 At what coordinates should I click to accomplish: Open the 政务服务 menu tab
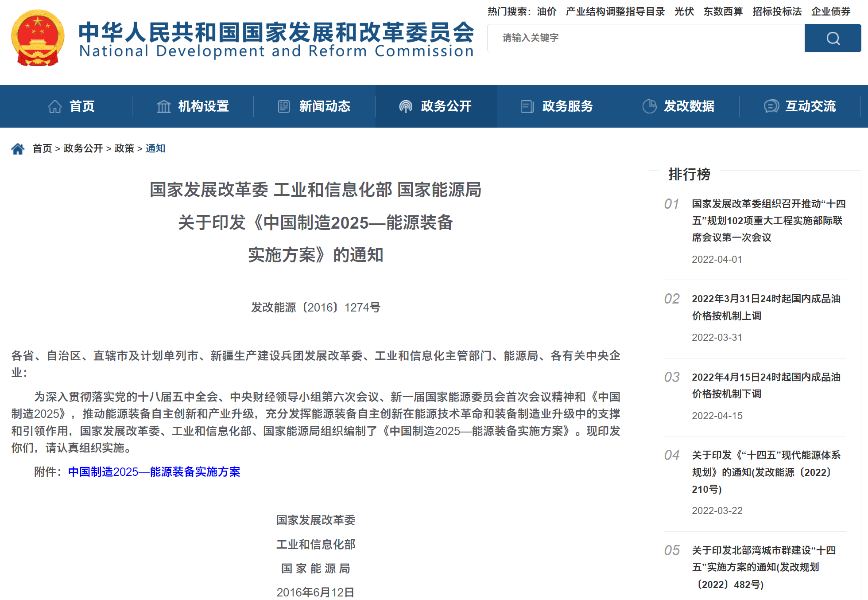(567, 106)
